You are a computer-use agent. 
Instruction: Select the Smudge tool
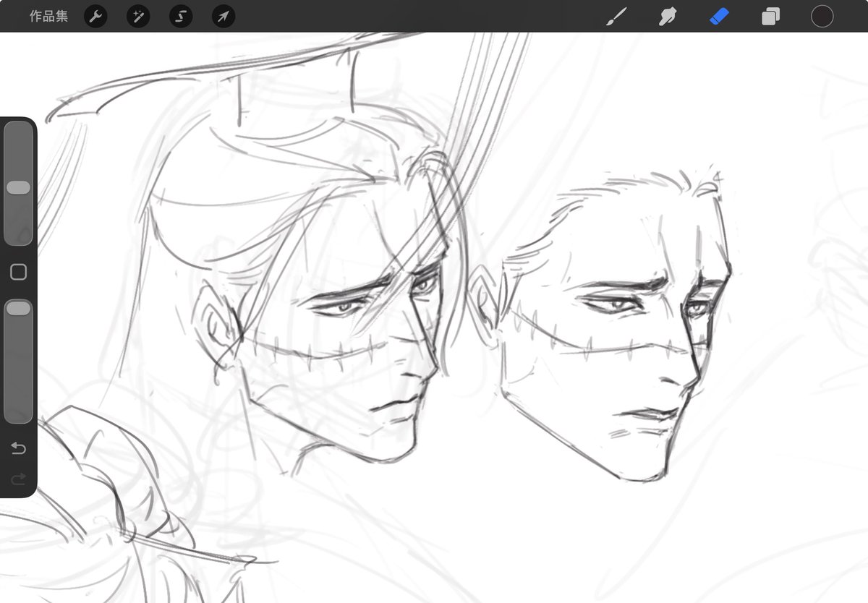click(x=668, y=17)
